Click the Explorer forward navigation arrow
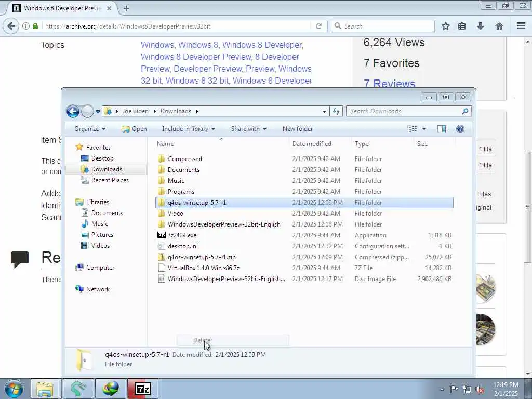The image size is (532, 399). pyautogui.click(x=87, y=111)
